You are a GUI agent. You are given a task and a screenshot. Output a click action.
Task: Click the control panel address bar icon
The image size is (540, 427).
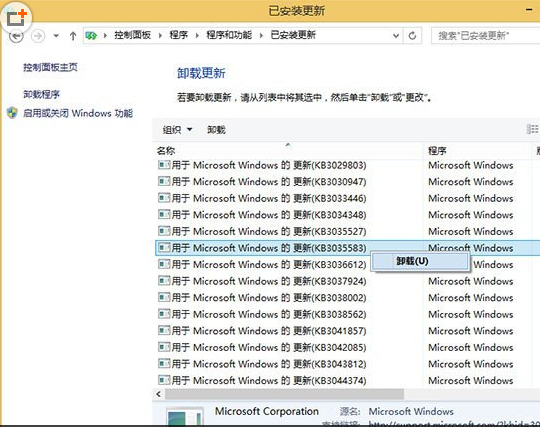[x=91, y=35]
